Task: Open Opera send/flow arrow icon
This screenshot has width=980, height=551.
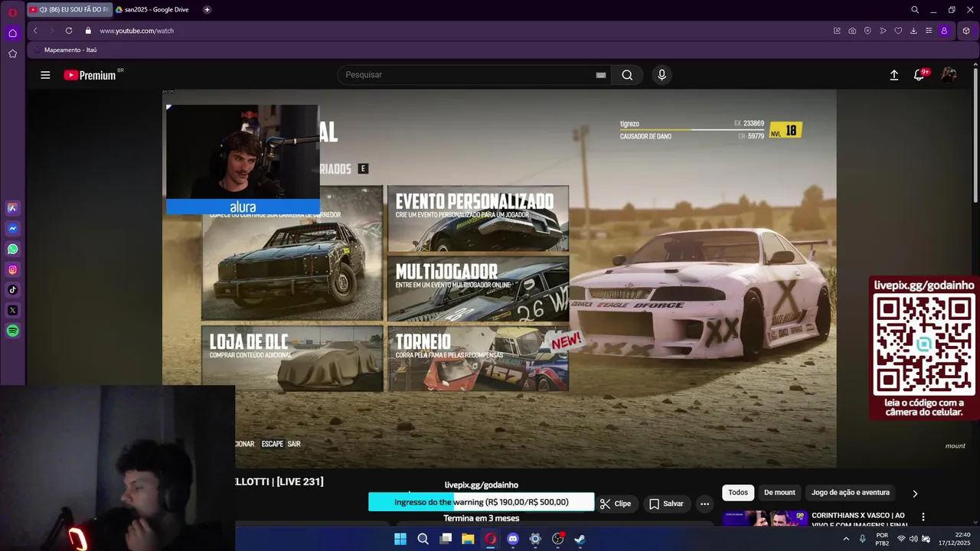Action: [x=883, y=31]
